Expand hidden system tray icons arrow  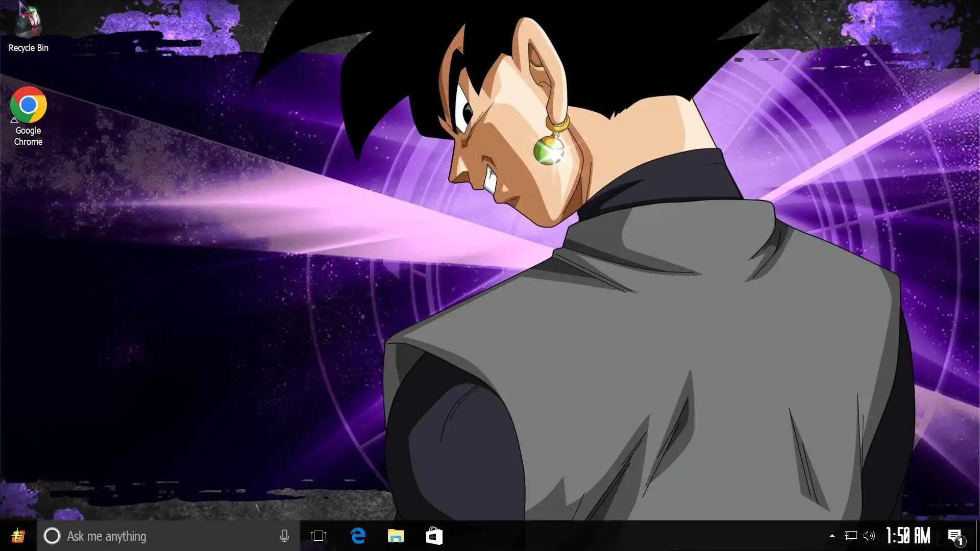click(x=832, y=536)
